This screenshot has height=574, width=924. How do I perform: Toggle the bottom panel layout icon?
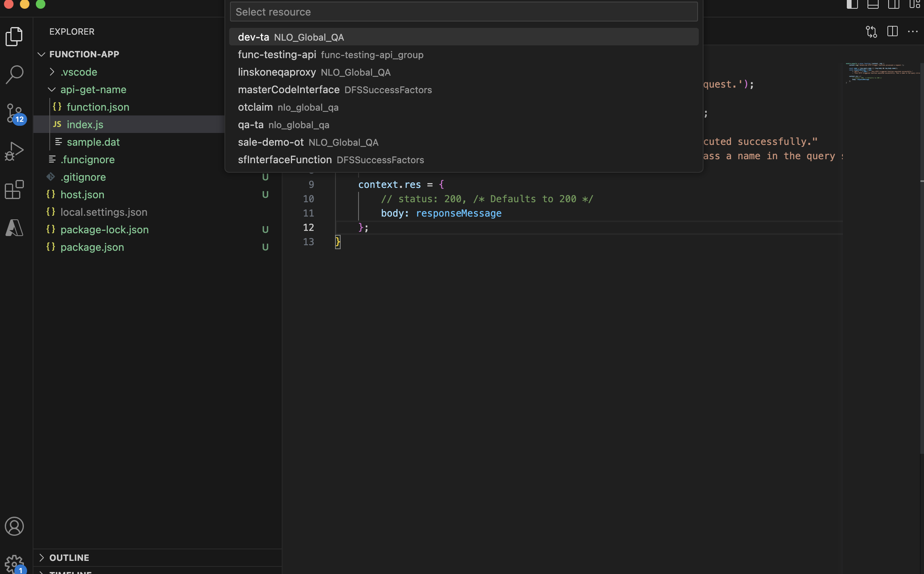(873, 4)
